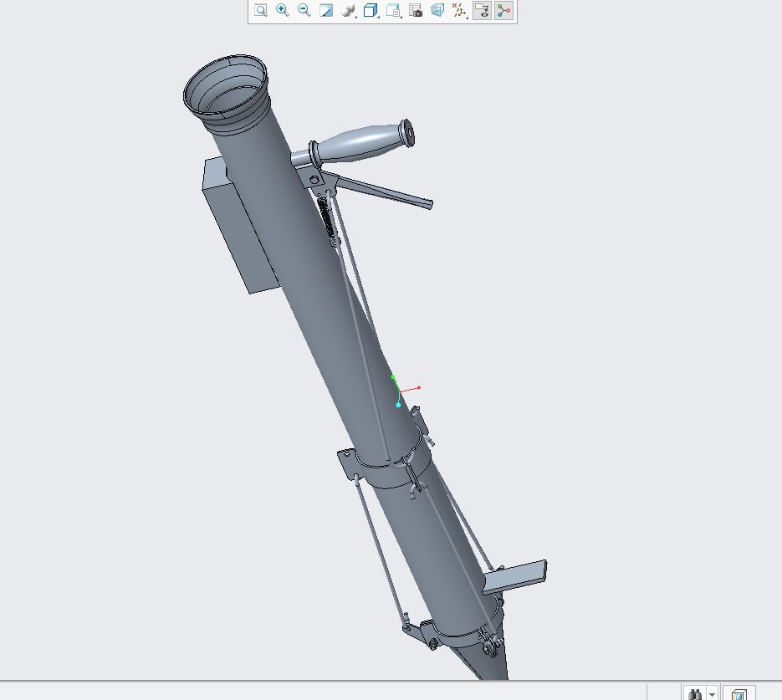Click the table with camera icon

(x=416, y=11)
